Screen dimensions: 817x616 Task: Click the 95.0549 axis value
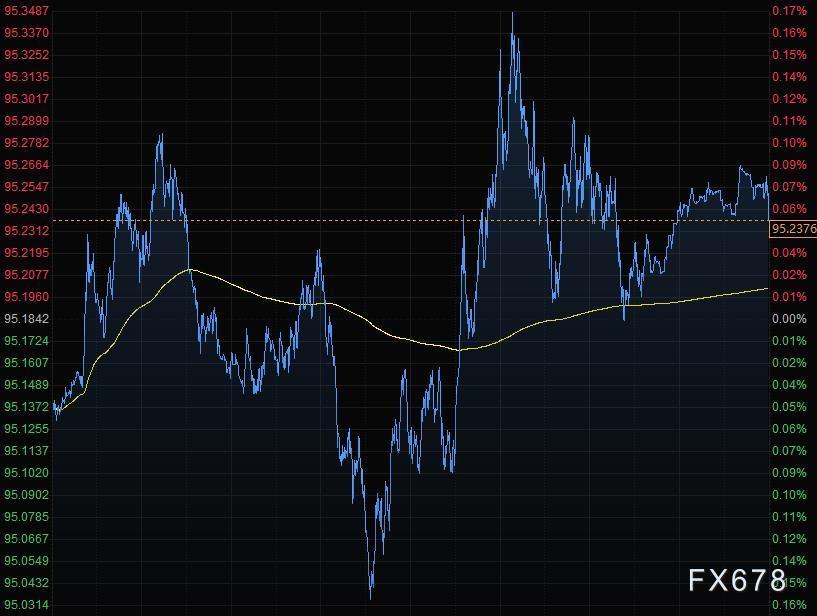pos(27,561)
